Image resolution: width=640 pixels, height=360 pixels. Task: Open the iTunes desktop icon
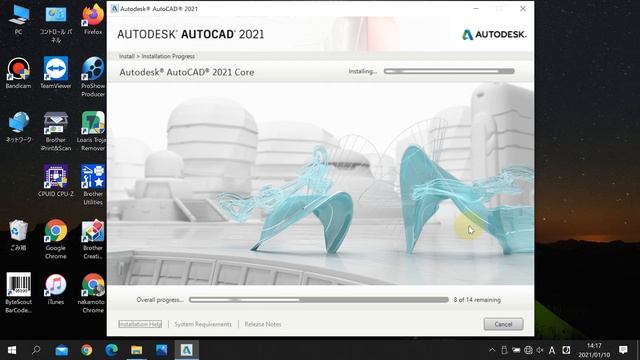tap(56, 289)
